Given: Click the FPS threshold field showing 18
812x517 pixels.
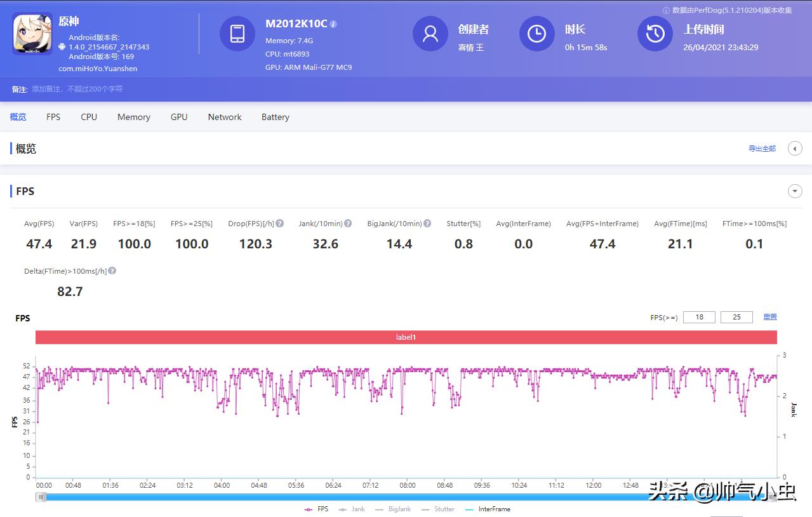Looking at the screenshot, I should click(x=698, y=316).
